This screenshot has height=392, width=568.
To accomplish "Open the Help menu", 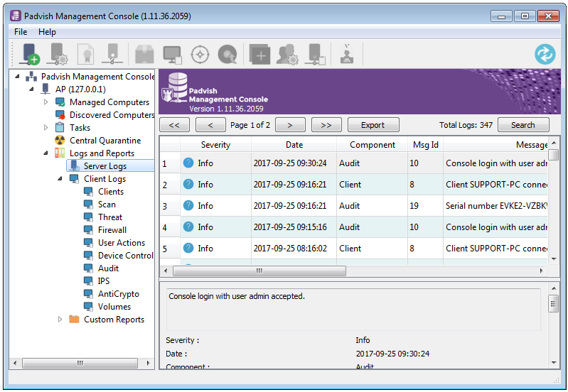I will [47, 32].
